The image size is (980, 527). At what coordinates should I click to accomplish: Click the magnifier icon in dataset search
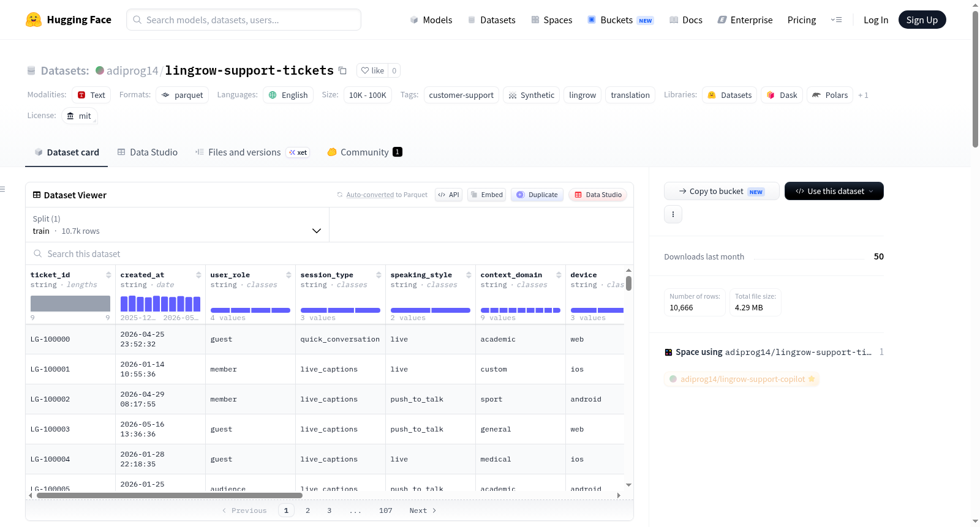[38, 253]
